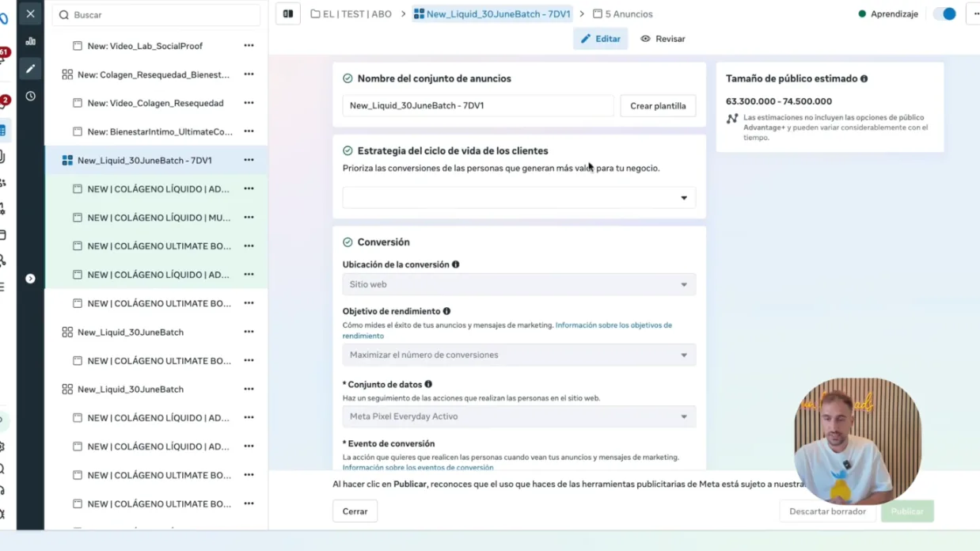Click the ad set name input field
Screen dimensions: 980x551
(477, 105)
